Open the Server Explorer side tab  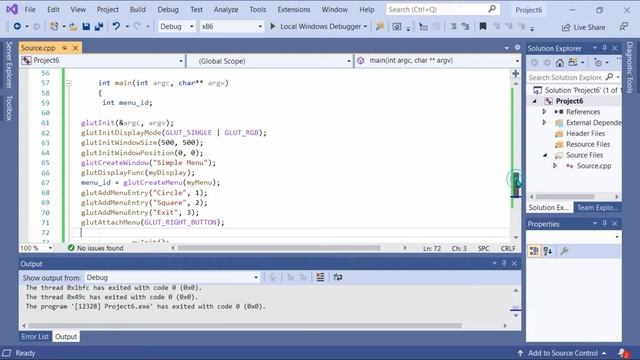[9, 65]
